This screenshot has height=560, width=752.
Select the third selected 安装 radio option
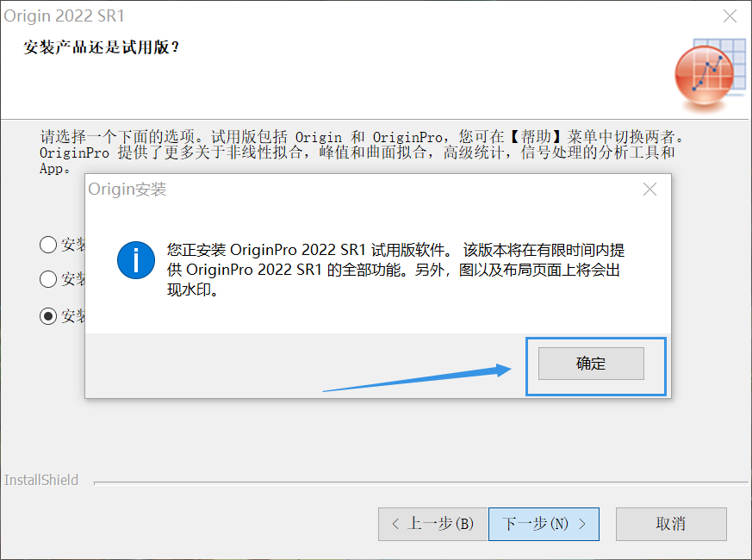pos(48,315)
